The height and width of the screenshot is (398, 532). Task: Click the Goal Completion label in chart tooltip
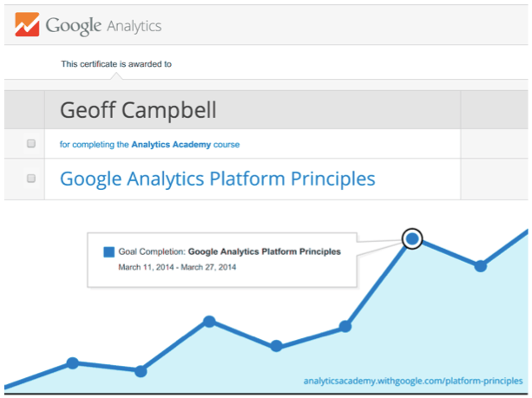point(152,252)
